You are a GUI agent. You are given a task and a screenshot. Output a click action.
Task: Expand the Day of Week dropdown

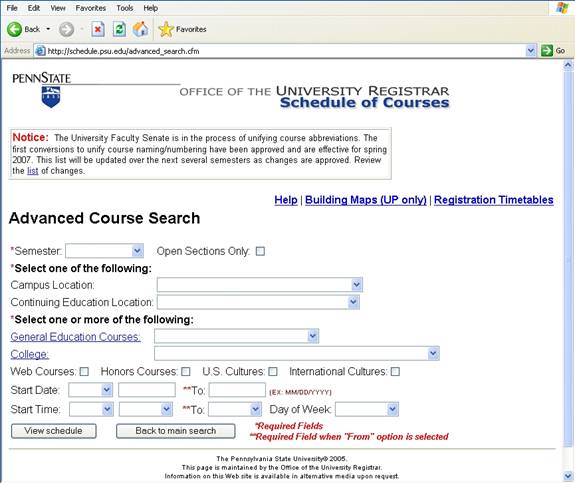[x=367, y=409]
